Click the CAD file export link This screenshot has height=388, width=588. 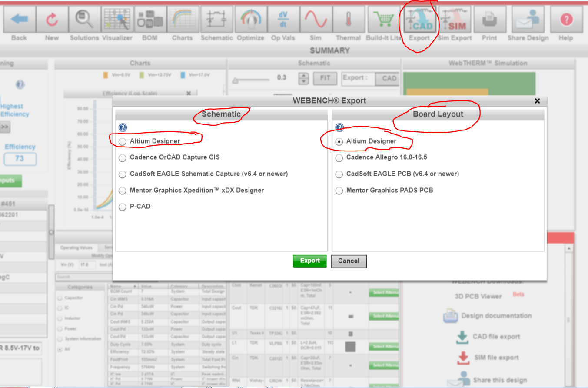point(496,337)
